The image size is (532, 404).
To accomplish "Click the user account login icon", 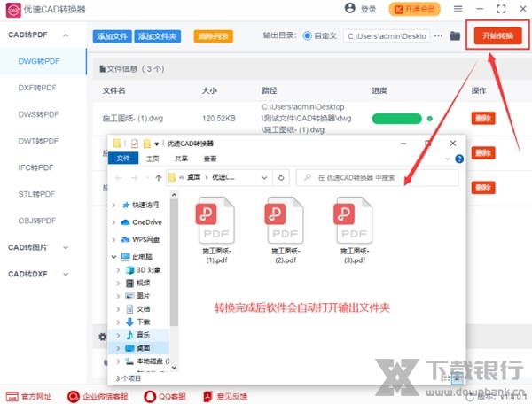I will point(349,8).
